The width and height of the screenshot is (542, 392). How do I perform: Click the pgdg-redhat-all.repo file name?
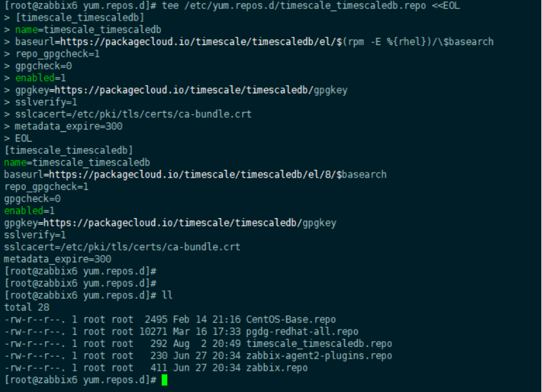click(302, 332)
